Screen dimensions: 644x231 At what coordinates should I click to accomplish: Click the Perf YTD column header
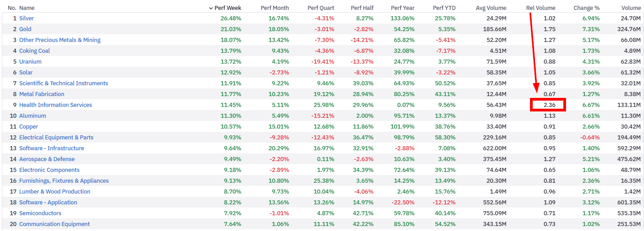(444, 8)
